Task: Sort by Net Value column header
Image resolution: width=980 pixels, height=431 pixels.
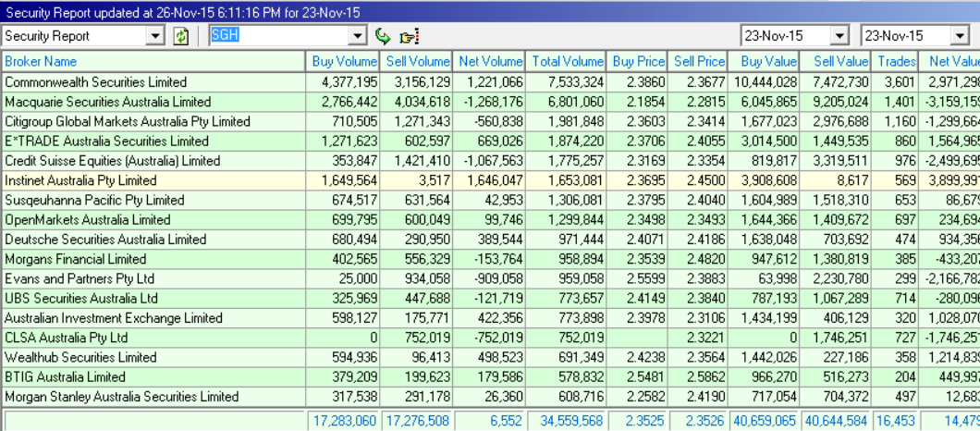Action: (950, 61)
